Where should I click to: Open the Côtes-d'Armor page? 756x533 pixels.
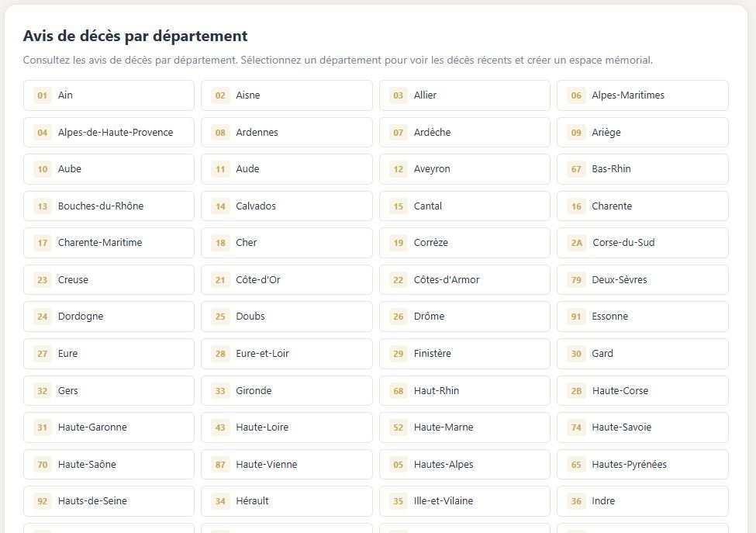pos(464,279)
